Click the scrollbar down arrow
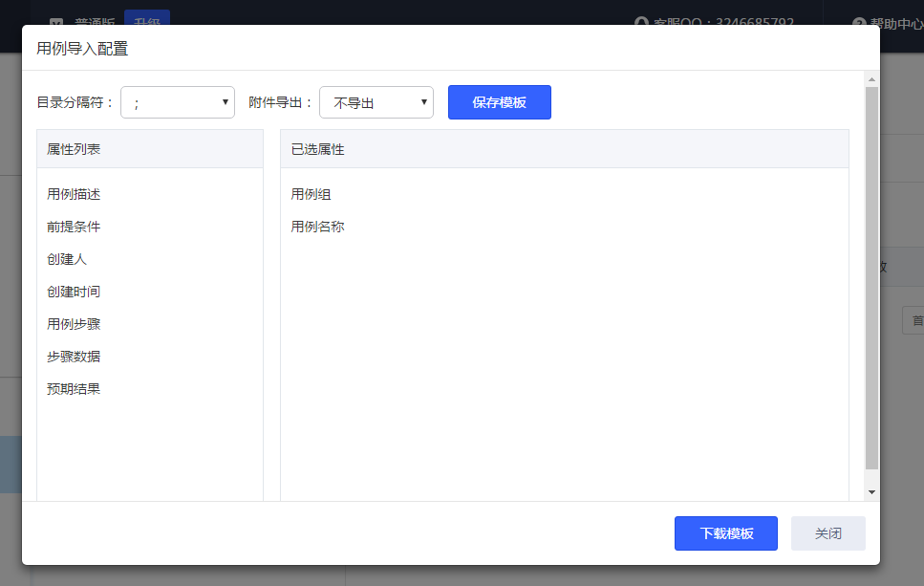924x586 pixels. pos(871,491)
